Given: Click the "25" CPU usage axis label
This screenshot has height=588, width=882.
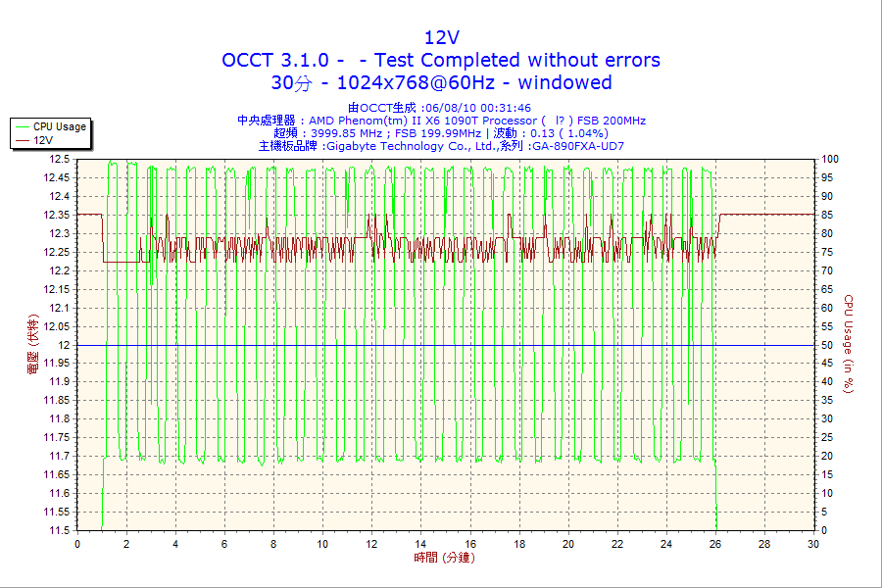Looking at the screenshot, I should click(x=827, y=437).
